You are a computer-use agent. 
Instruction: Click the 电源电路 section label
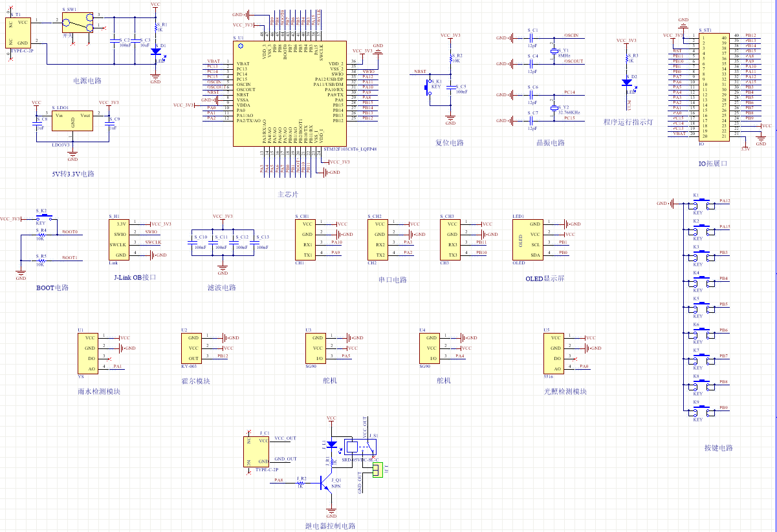click(87, 81)
